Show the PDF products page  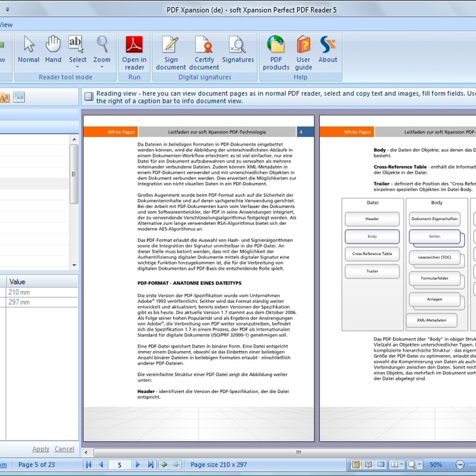click(x=276, y=53)
